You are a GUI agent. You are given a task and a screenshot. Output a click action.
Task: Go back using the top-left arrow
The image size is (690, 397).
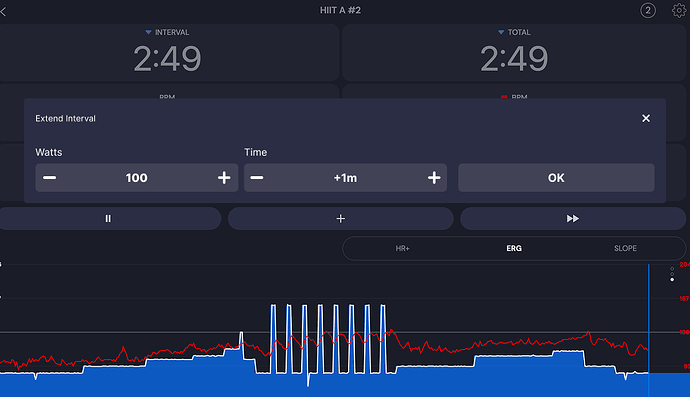coord(3,11)
